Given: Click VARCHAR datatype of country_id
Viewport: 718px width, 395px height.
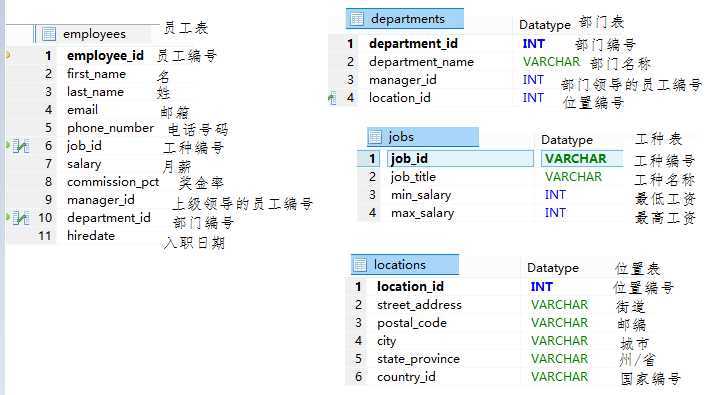Looking at the screenshot, I should [559, 377].
